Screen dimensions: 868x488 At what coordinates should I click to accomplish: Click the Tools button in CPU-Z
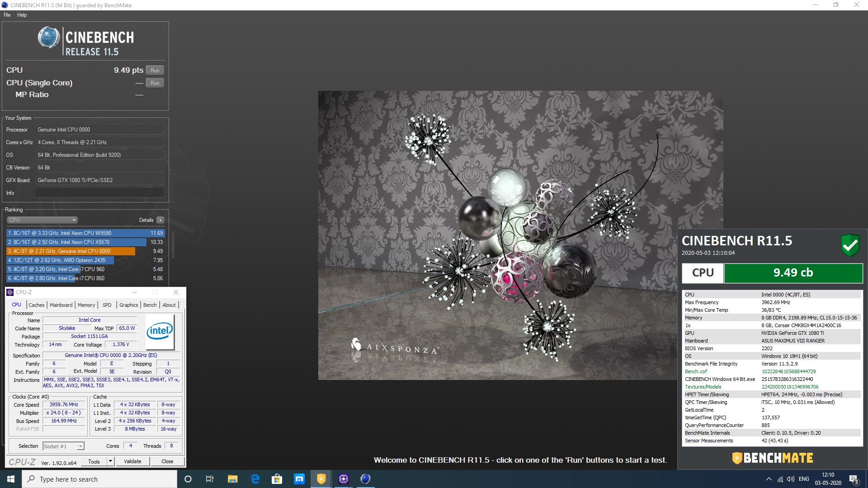click(x=94, y=461)
